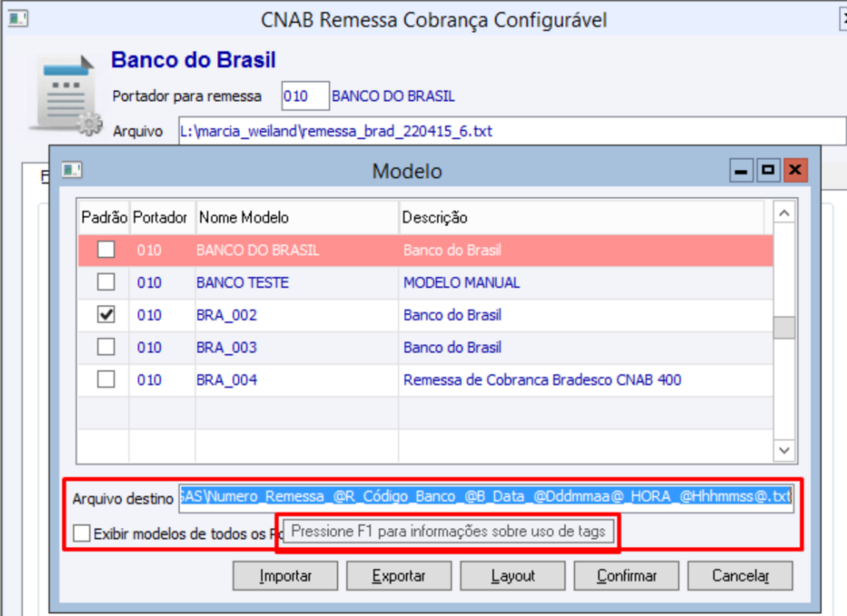
Task: Uncheck Padrão box for BRA_002 row
Action: [x=105, y=314]
